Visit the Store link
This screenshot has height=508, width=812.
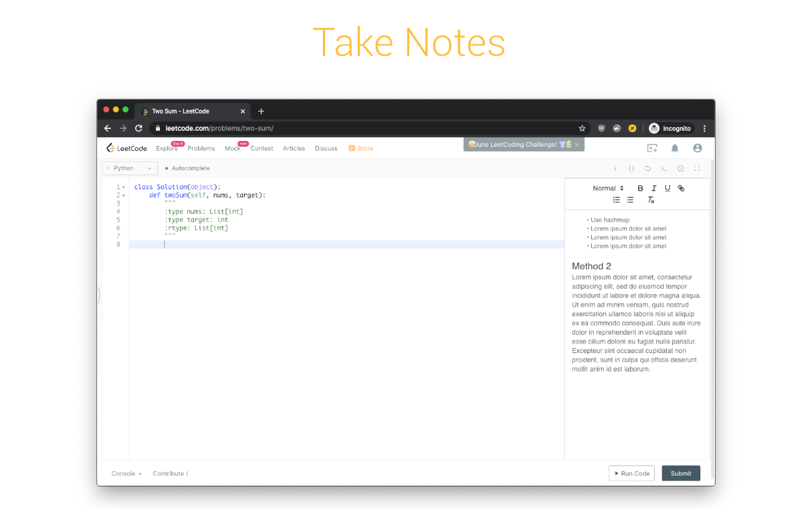pyautogui.click(x=361, y=149)
